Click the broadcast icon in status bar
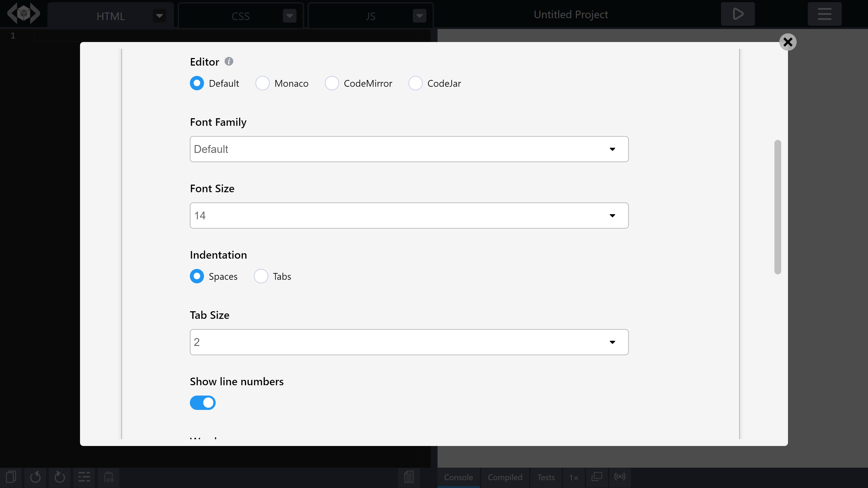868x488 pixels. [620, 477]
